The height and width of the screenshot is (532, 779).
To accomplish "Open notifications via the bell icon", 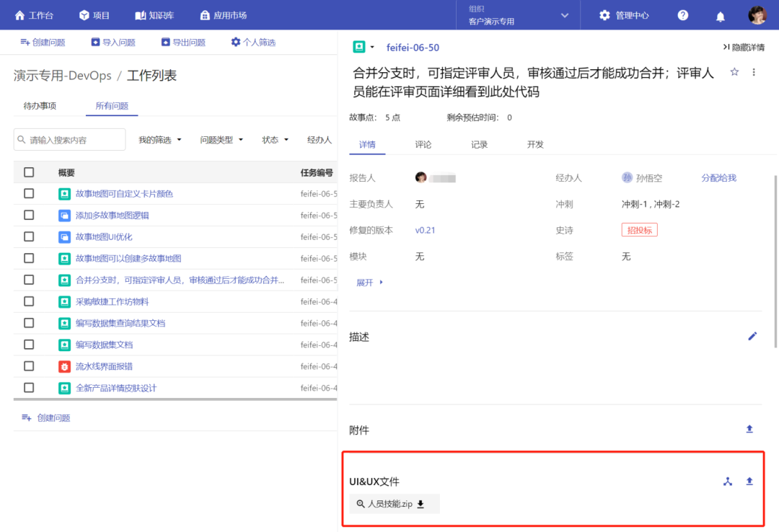I will coord(722,14).
